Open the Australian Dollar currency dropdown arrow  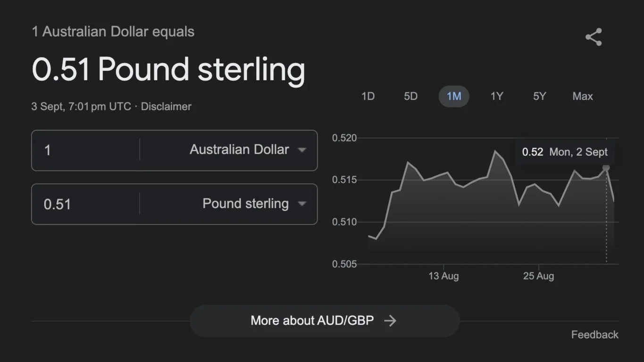click(302, 150)
